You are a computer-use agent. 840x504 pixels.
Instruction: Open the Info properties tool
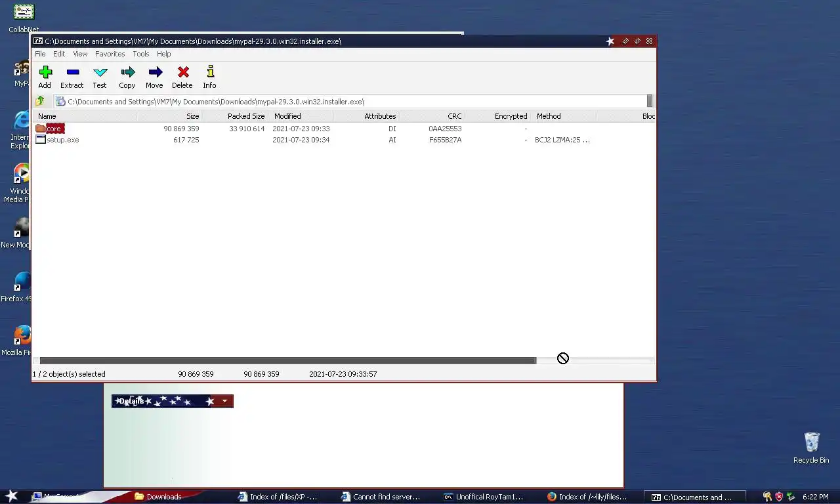(x=210, y=72)
